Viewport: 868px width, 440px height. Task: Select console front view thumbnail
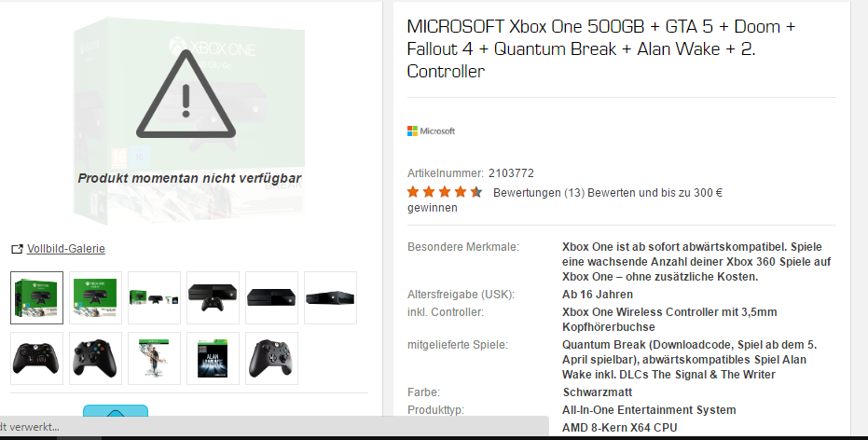click(272, 297)
